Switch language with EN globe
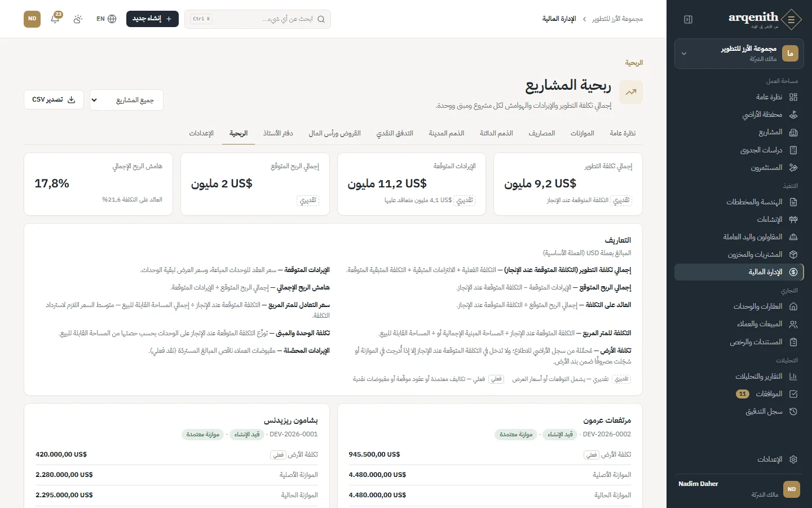Image resolution: width=812 pixels, height=508 pixels. tap(106, 19)
